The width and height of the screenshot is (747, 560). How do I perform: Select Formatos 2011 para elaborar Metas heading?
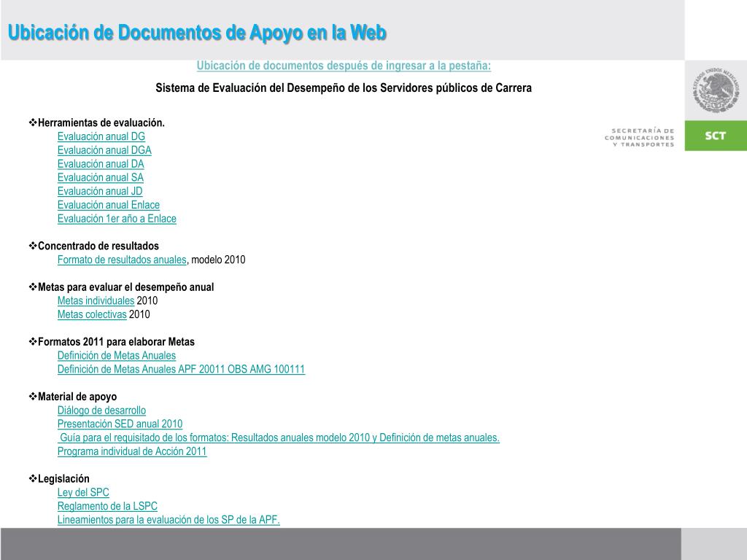point(116,342)
